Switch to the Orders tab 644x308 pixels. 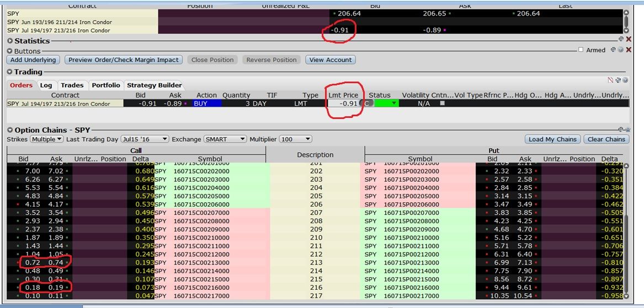(x=21, y=85)
